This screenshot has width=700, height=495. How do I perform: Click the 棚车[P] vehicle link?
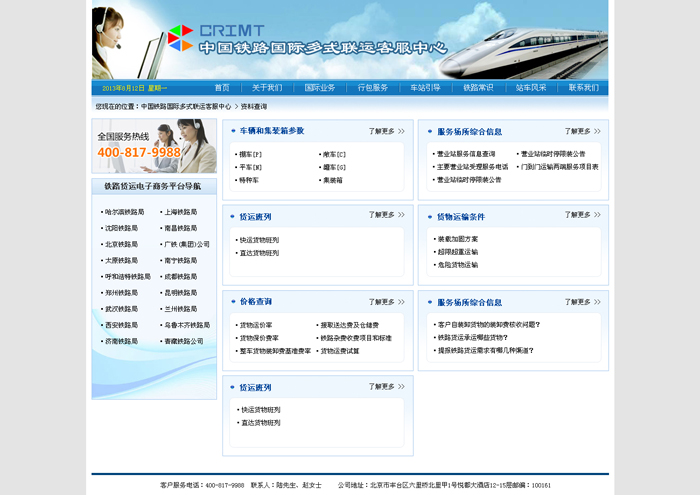pyautogui.click(x=250, y=155)
